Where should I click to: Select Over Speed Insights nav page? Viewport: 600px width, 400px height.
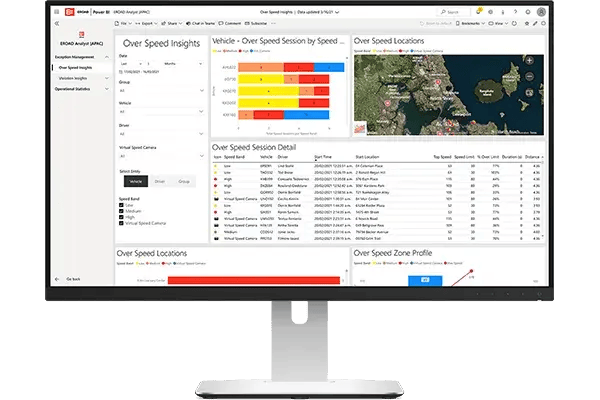[75, 68]
